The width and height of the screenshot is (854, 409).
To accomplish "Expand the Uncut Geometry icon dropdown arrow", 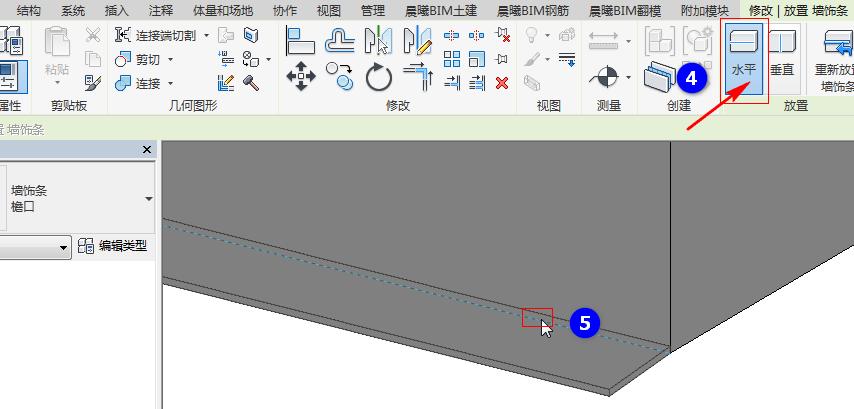I will click(269, 59).
